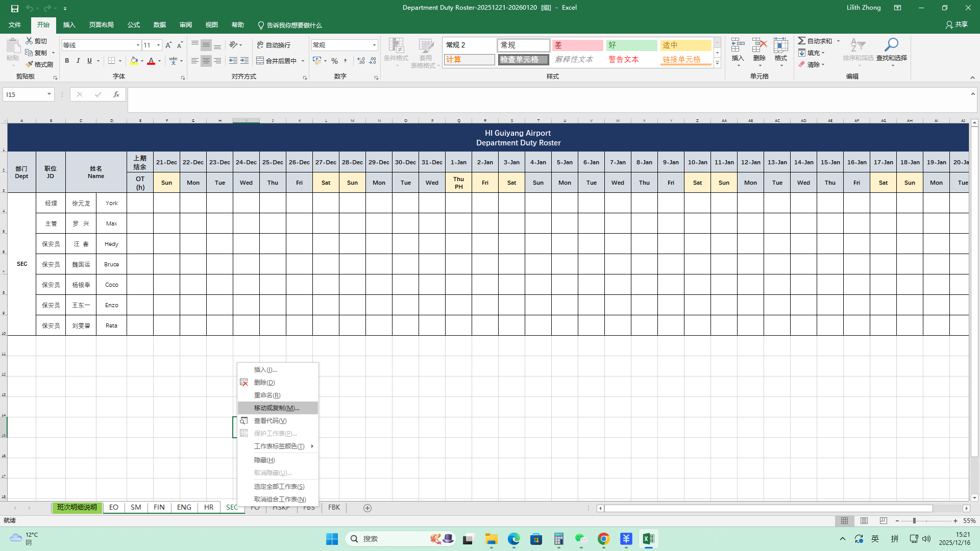Click the Format Painter brush icon

tap(30, 64)
